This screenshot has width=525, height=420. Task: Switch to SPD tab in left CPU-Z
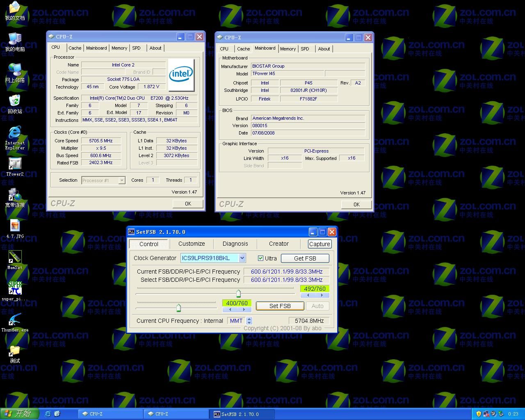click(x=136, y=48)
